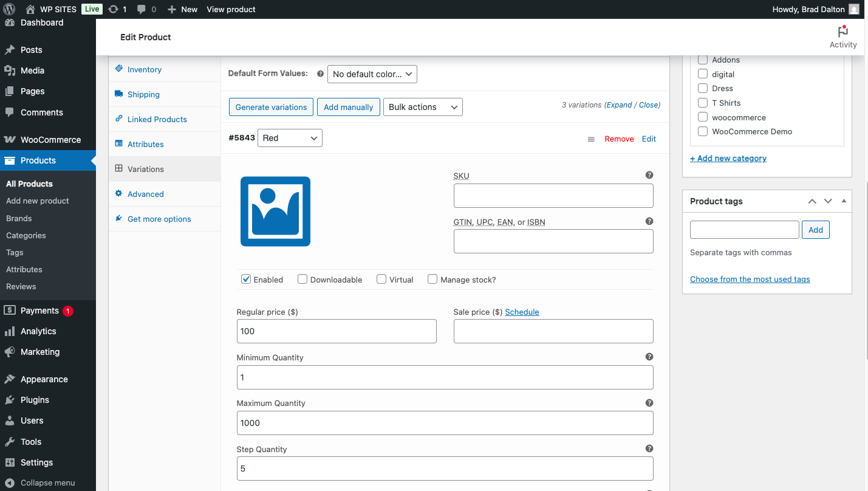
Task: Click the comments bubble icon in admin bar
Action: coord(142,9)
